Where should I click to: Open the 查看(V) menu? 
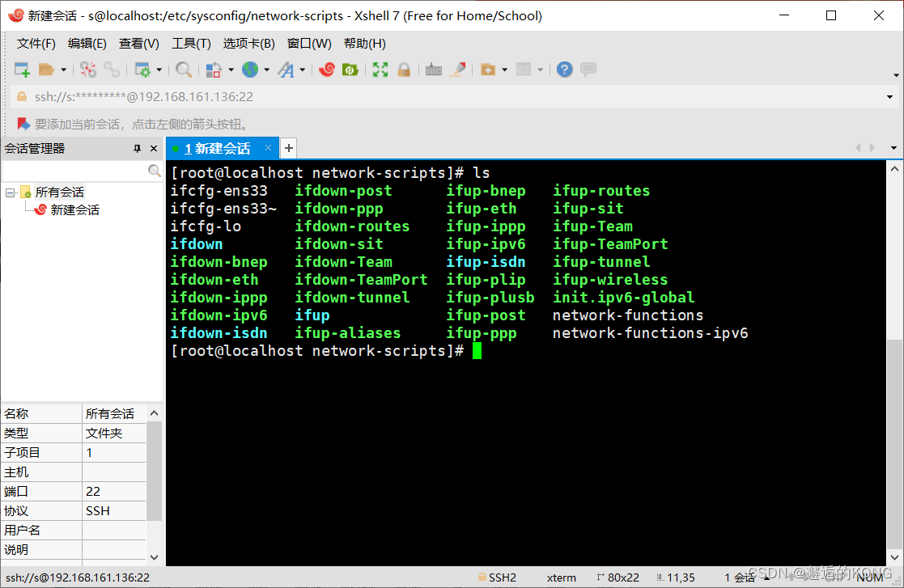pyautogui.click(x=139, y=44)
